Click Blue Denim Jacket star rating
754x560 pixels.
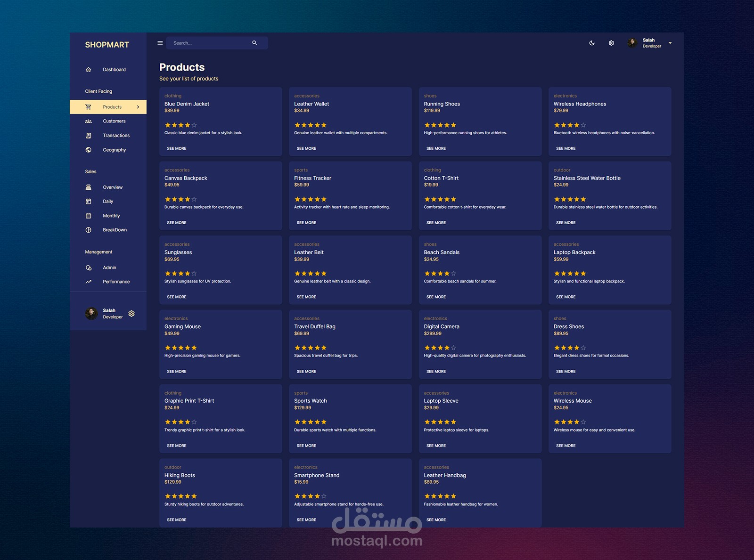click(181, 125)
